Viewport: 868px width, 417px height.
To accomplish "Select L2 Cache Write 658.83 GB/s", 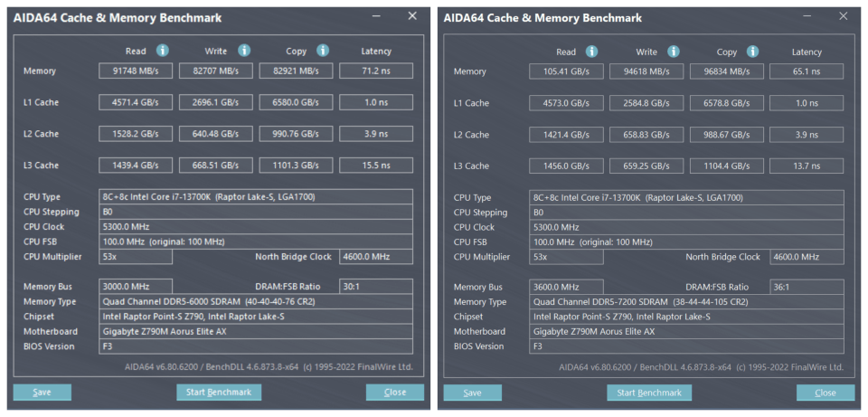I will click(646, 135).
